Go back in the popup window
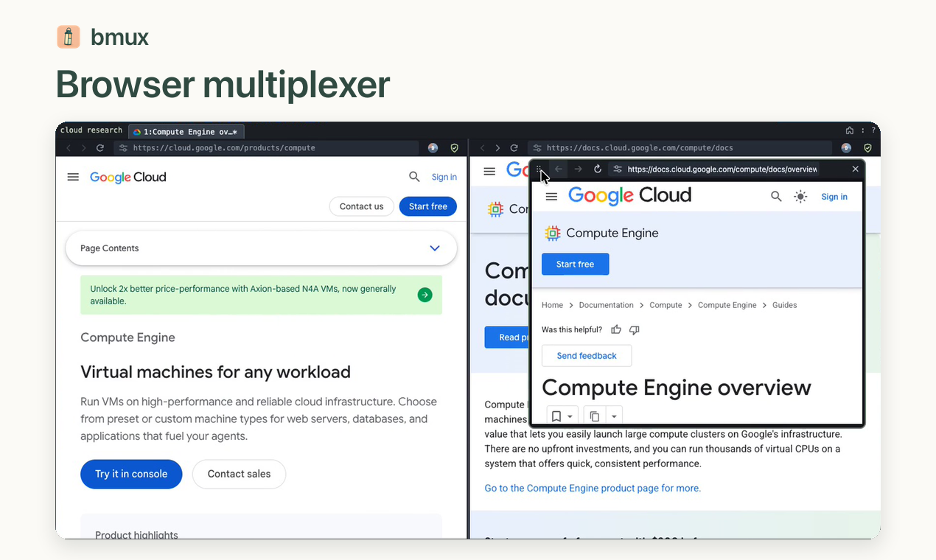Screen dimensions: 936x560 click(559, 169)
